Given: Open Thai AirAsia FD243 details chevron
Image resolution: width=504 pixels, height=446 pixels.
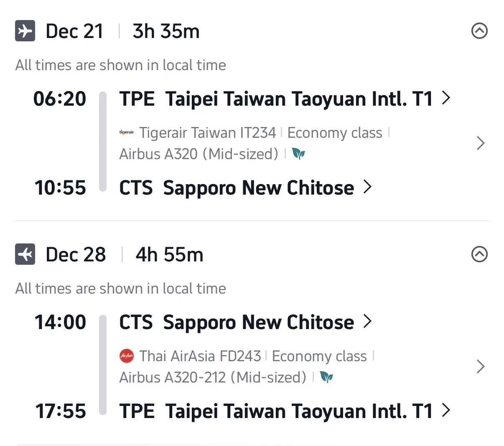Looking at the screenshot, I should [x=481, y=367].
